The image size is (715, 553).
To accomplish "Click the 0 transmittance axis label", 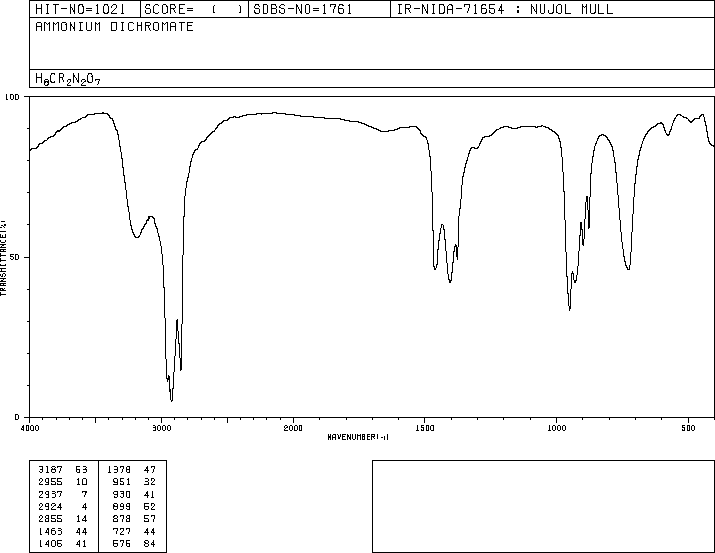I will coord(17,417).
